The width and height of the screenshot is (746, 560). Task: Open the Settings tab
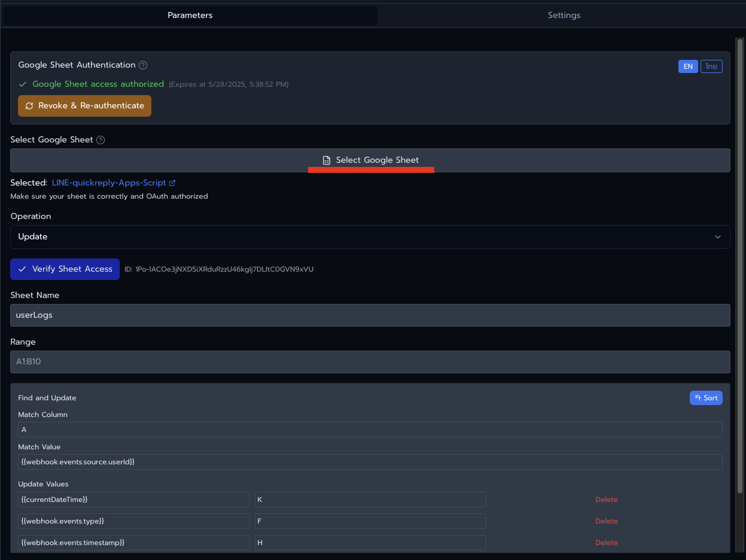click(x=564, y=16)
